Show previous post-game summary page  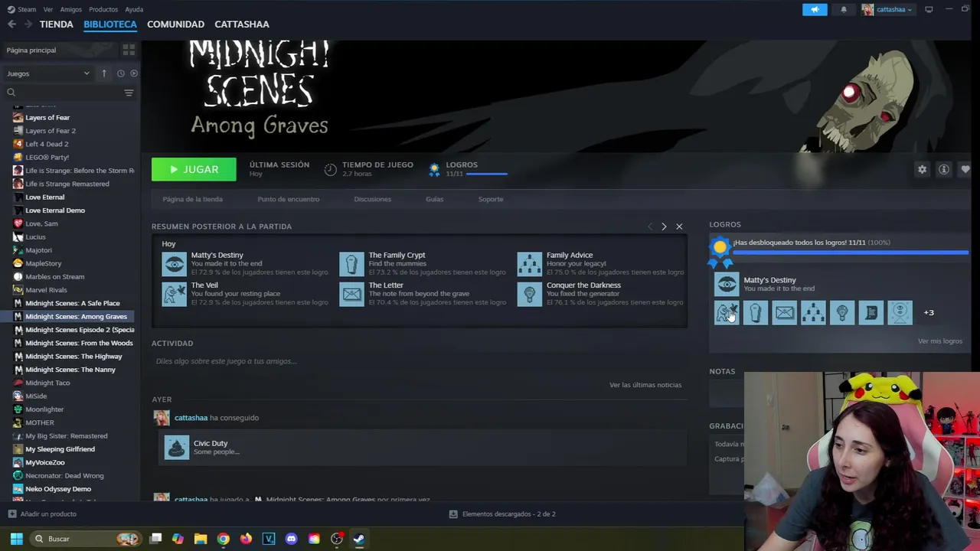[x=650, y=227]
